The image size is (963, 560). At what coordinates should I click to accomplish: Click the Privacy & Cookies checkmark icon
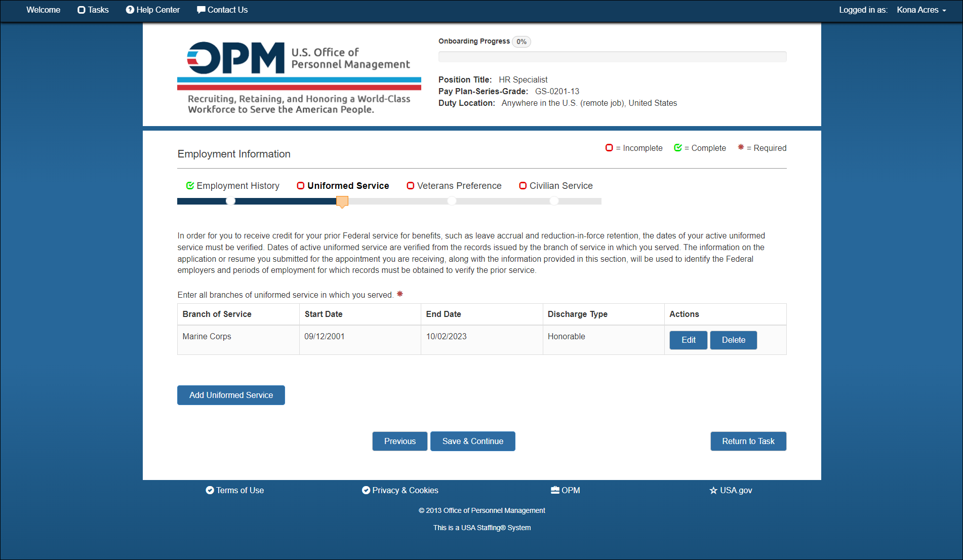point(366,490)
